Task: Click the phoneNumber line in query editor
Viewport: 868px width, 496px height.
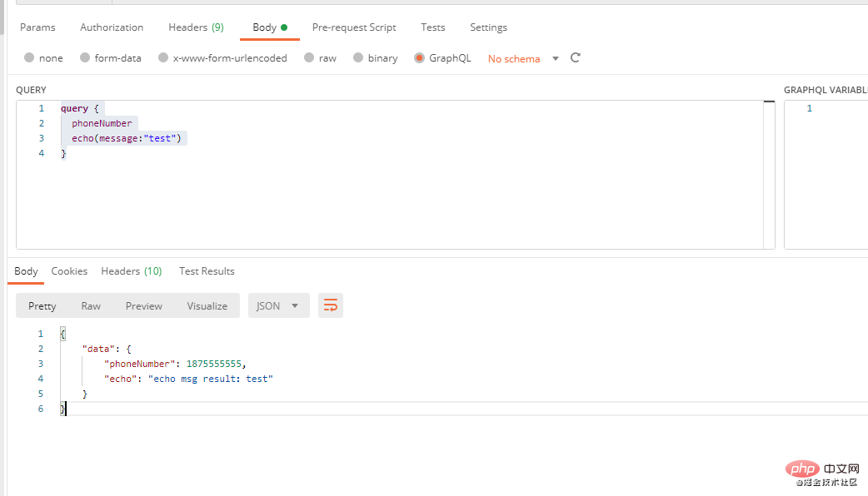Action: (102, 123)
